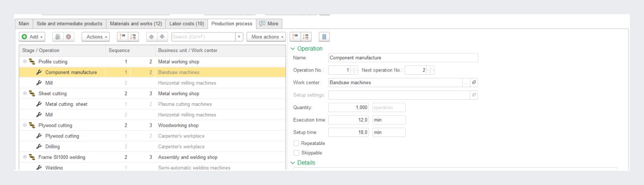Click sort descending icon right of More actions

click(306, 37)
